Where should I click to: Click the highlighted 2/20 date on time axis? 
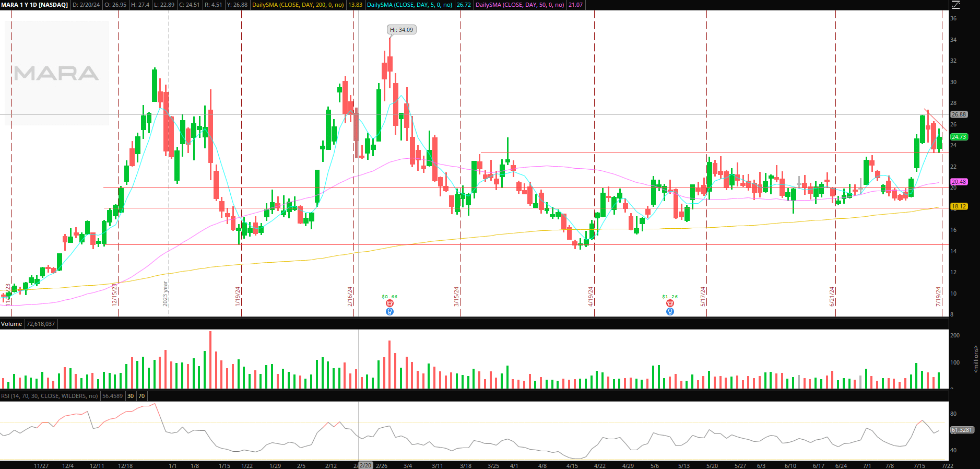pos(365,465)
